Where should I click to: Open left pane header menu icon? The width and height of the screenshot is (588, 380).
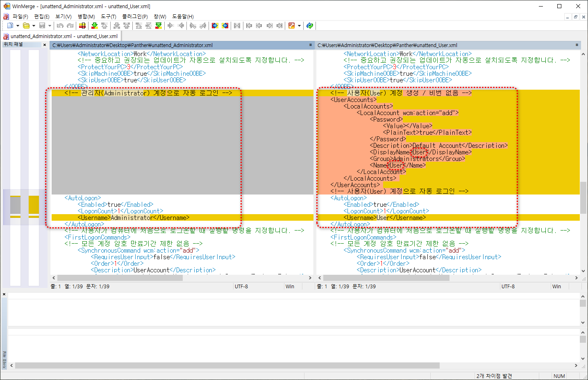click(311, 45)
